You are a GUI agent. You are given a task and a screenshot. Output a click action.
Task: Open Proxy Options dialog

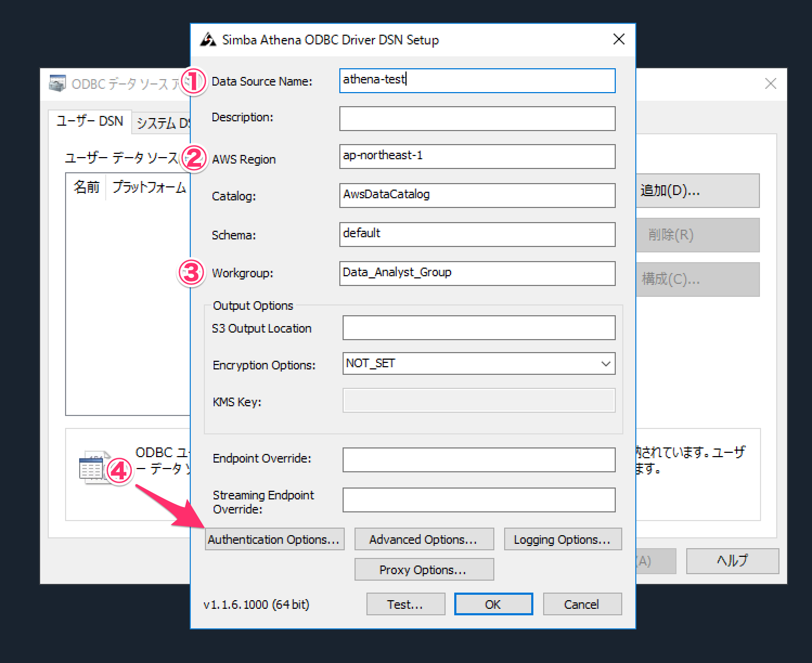coord(424,570)
